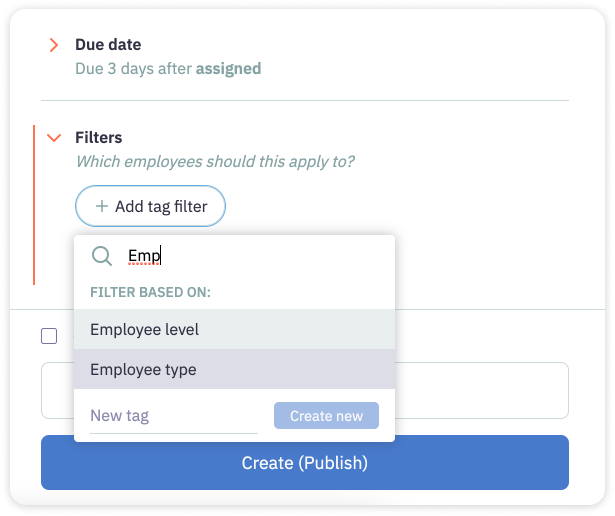Expand the Due date section chevron
The width and height of the screenshot is (615, 516).
pyautogui.click(x=54, y=45)
